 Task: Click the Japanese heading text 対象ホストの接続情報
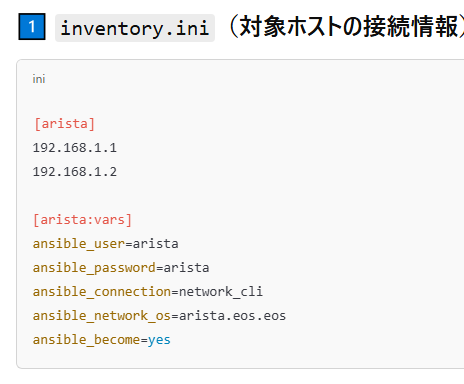pyautogui.click(x=348, y=27)
